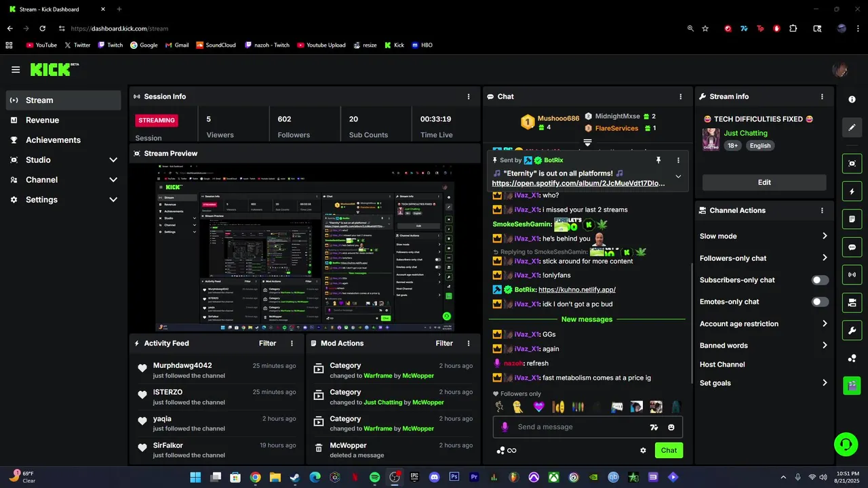The image size is (868, 488).
Task: Toggle the chat bubble widget icon in the right sidebar
Action: 852,247
